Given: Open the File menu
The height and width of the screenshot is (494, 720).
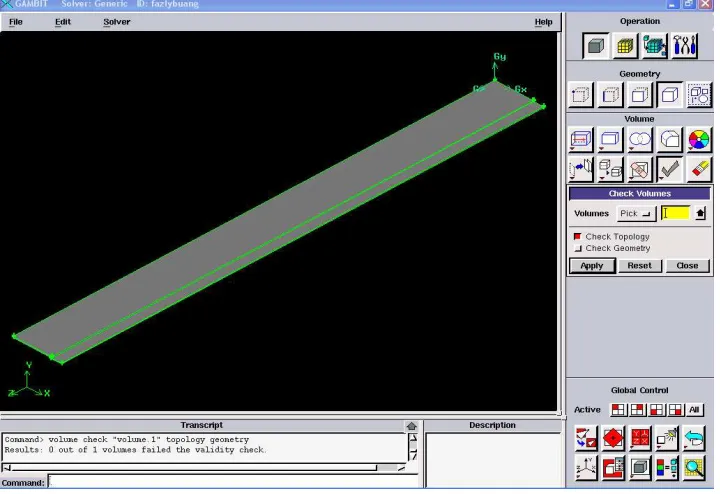Looking at the screenshot, I should coord(16,22).
